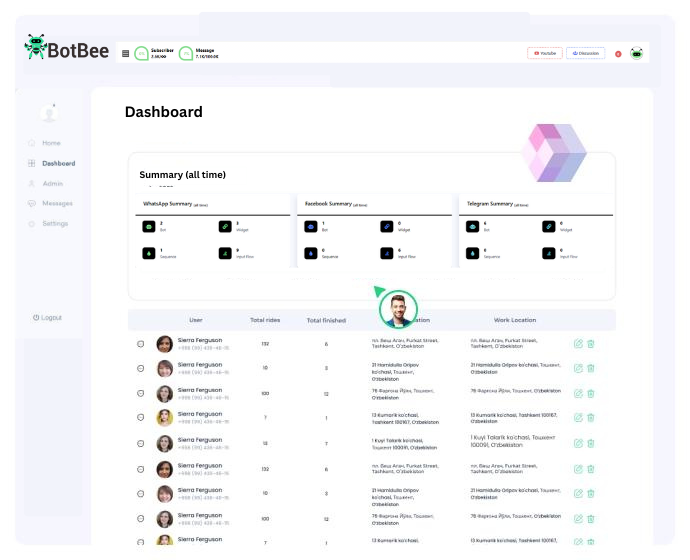Toggle the second user row selector

pyautogui.click(x=141, y=368)
